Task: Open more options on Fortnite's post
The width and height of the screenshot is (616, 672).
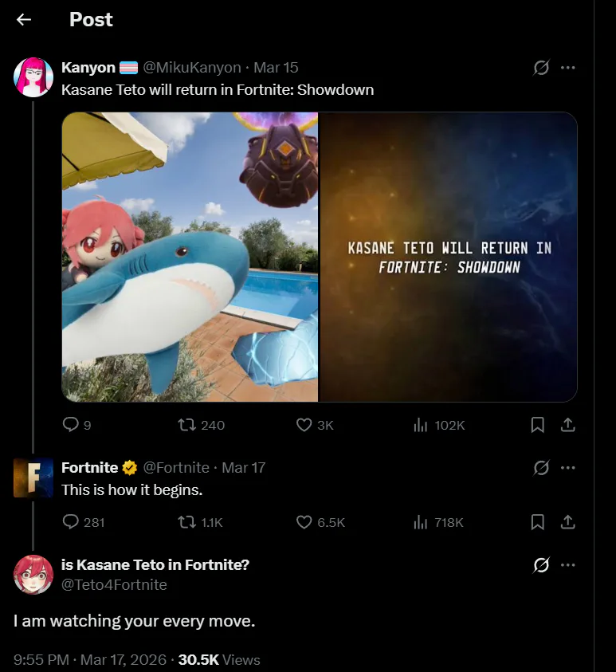Action: point(567,468)
